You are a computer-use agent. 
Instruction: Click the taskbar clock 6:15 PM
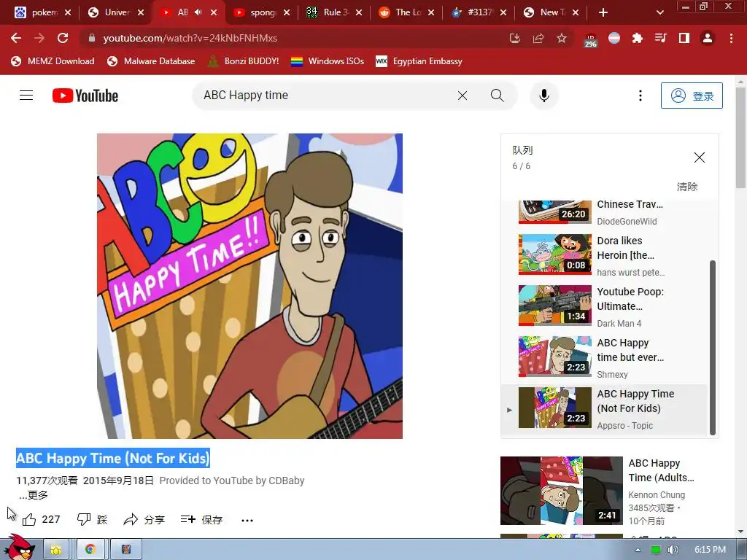[710, 550]
